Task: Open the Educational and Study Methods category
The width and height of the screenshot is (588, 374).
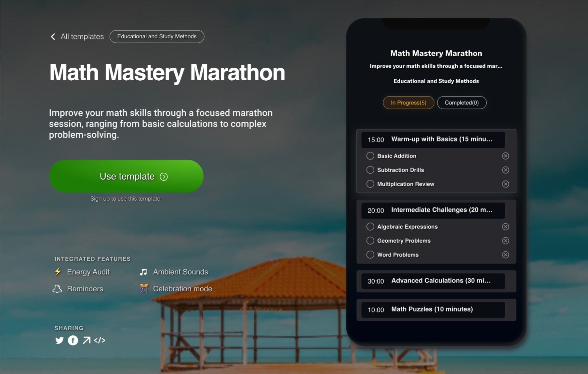Action: pos(157,36)
